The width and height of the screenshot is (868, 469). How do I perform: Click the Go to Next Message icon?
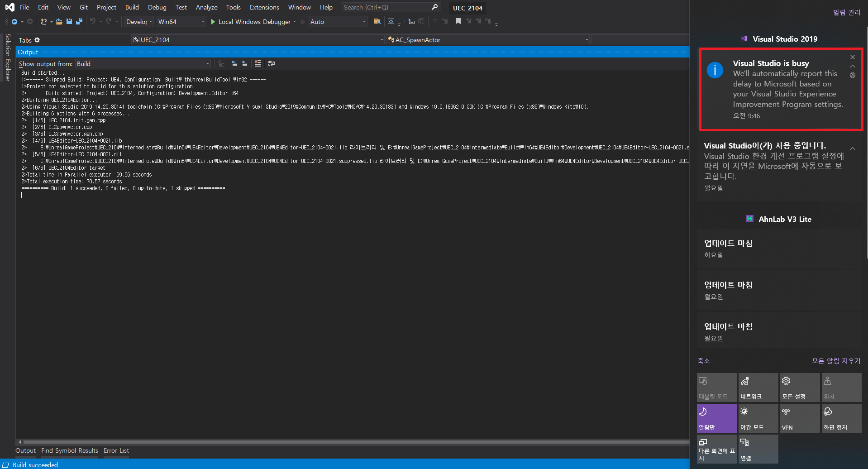tap(244, 63)
